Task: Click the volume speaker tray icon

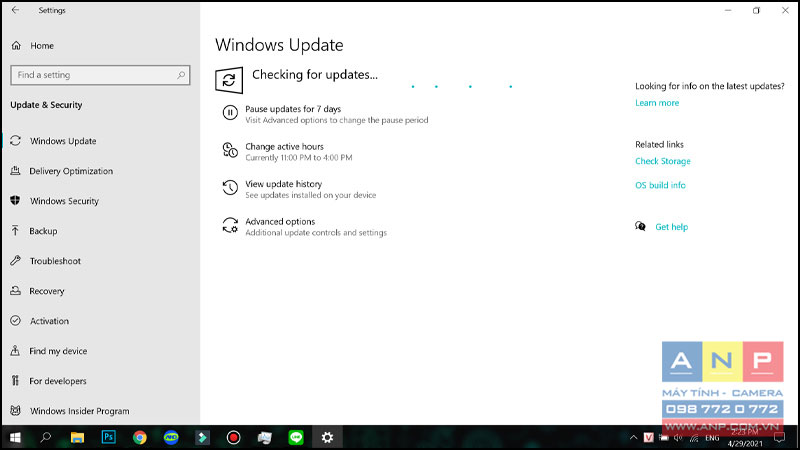Action: tap(678, 438)
